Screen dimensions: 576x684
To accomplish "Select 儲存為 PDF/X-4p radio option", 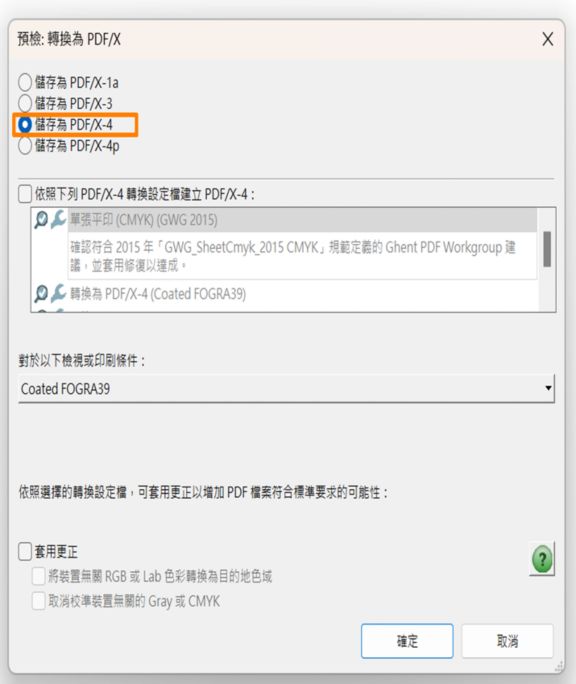I will (x=25, y=145).
